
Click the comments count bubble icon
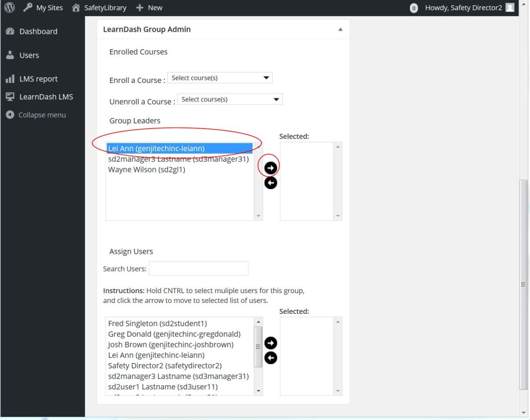tap(414, 8)
